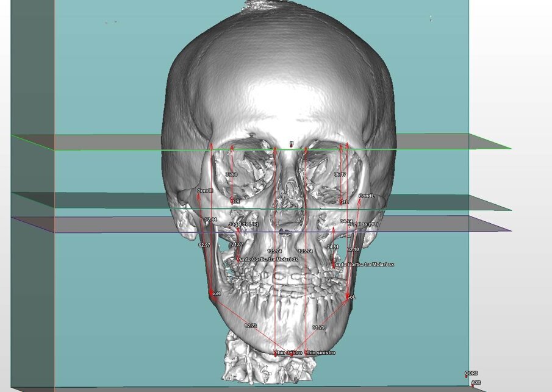Select the OrL orbital landmark
Image resolution: width=552 pixels, height=392 pixels.
(x=344, y=201)
